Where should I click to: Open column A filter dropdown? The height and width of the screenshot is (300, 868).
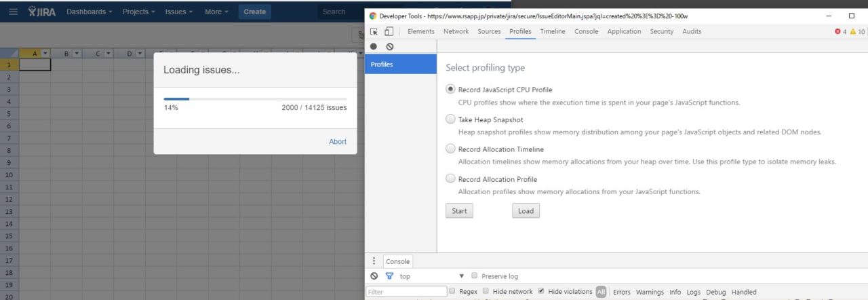click(45, 54)
